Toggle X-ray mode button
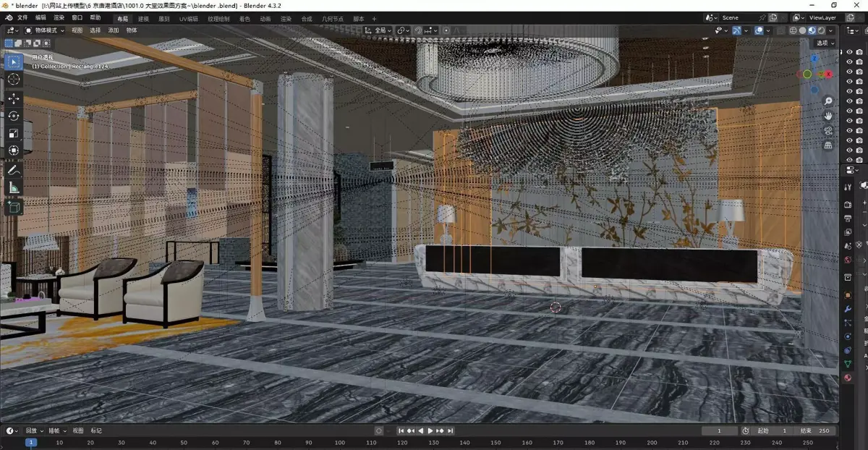The width and height of the screenshot is (868, 450). (x=780, y=30)
